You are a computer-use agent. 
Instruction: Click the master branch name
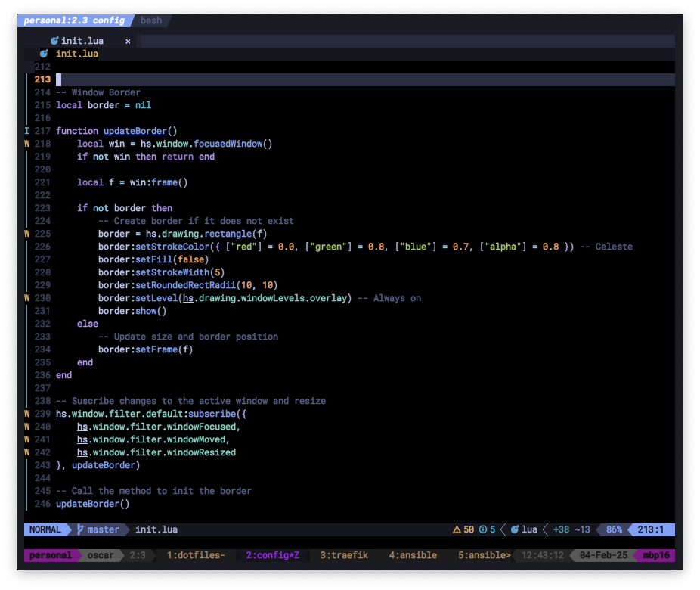(x=103, y=529)
